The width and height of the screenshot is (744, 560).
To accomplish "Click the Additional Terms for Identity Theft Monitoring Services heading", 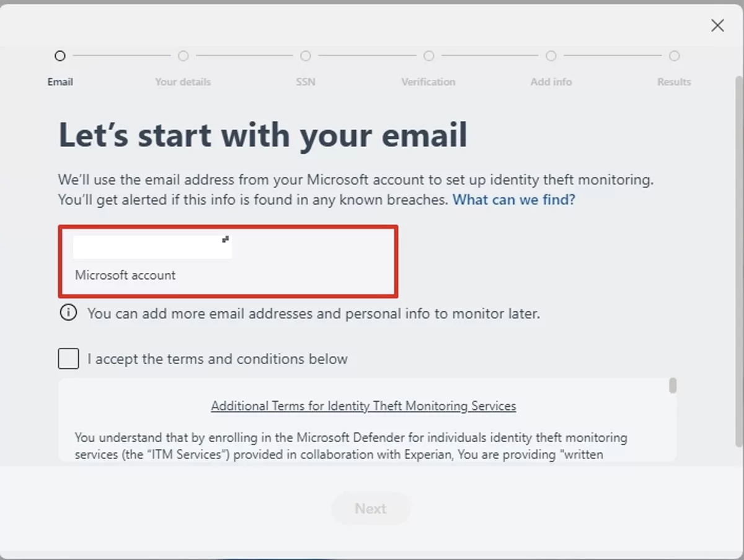I will pos(363,406).
